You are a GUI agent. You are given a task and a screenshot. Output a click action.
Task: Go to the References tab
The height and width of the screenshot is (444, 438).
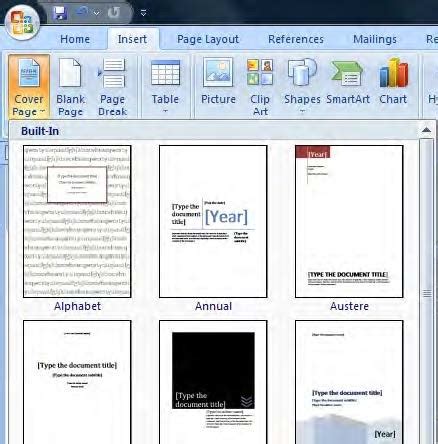(296, 39)
